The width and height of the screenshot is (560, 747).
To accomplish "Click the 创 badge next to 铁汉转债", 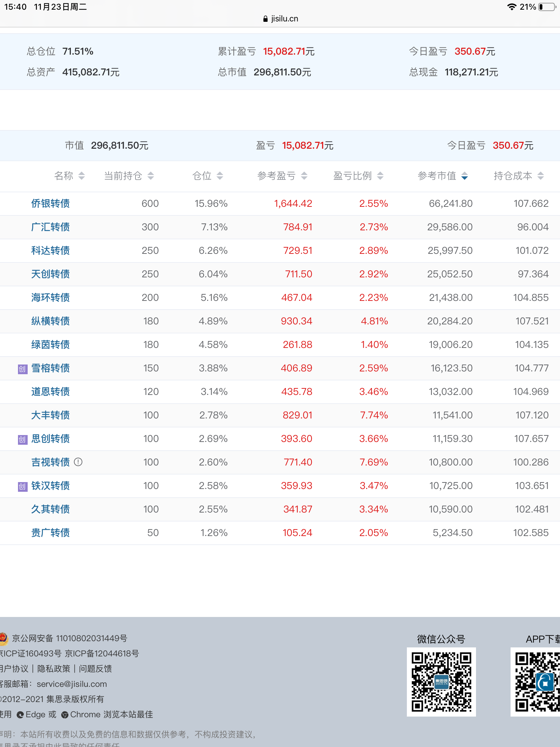I will (22, 487).
